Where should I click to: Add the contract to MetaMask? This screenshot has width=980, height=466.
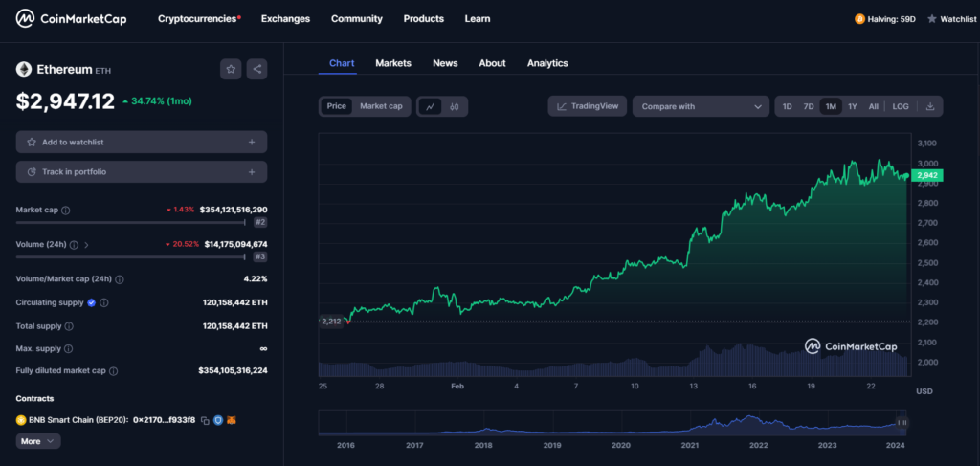coord(232,420)
